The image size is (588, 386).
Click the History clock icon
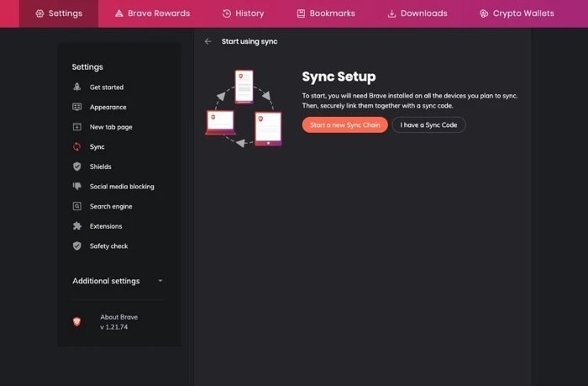click(x=227, y=13)
